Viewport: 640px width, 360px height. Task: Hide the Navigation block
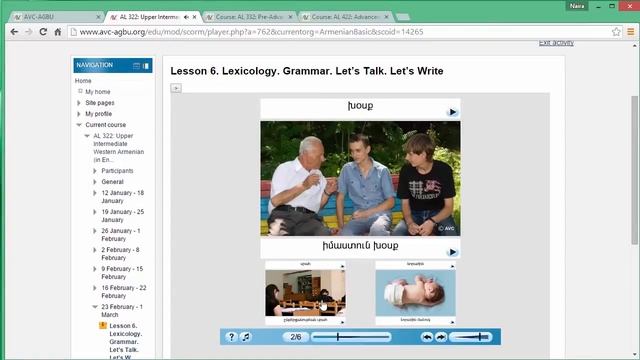point(136,66)
